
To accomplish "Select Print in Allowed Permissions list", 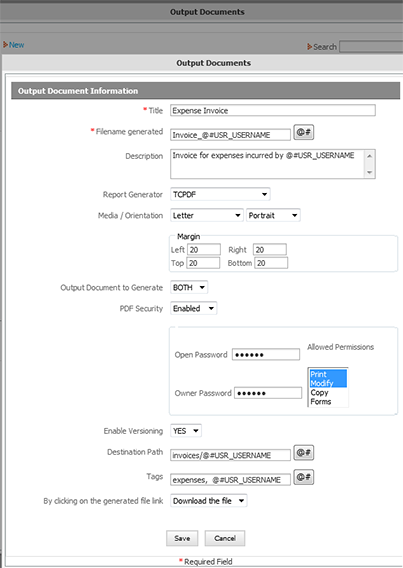I will [328, 374].
